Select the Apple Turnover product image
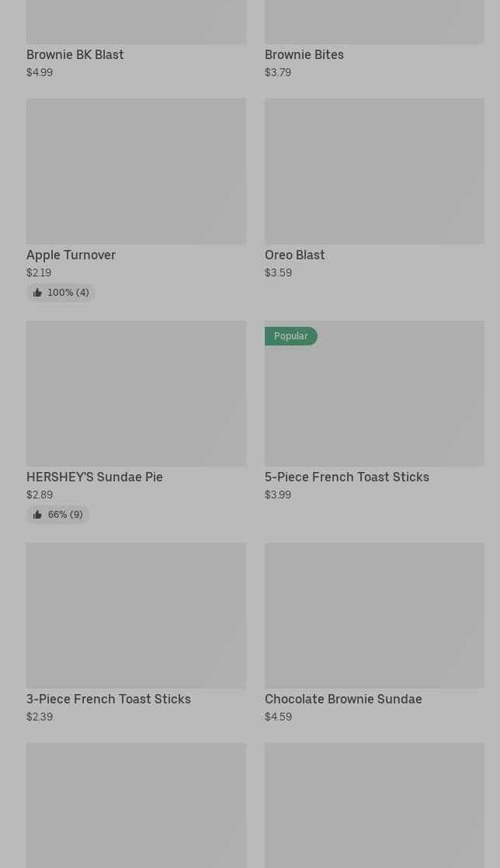The width and height of the screenshot is (500, 868). [136, 171]
